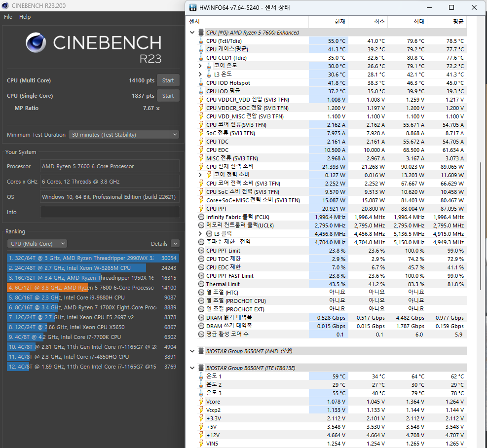
Task: Click the HWiNFO vertical scrollbar thumb
Action: coord(481,225)
